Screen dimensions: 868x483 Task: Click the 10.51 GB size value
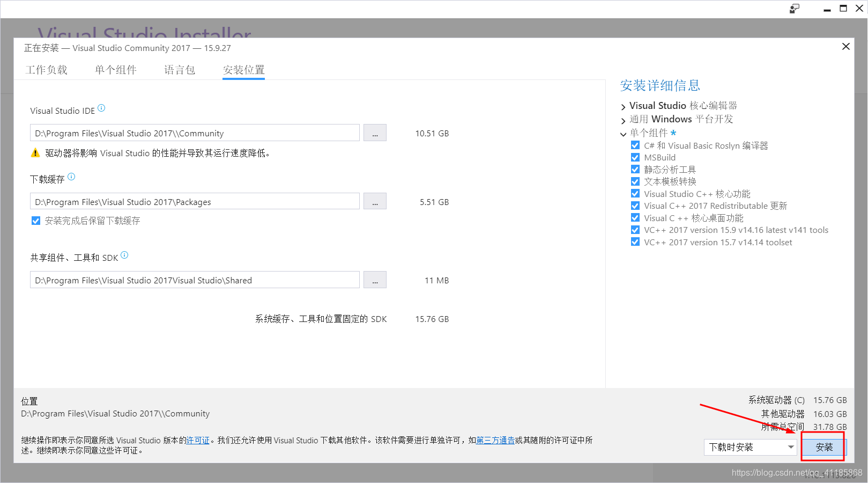coord(432,134)
